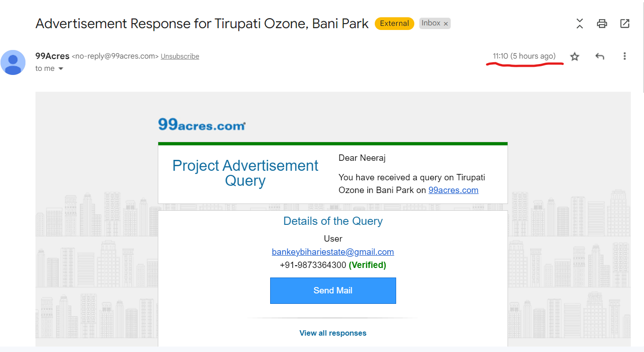The width and height of the screenshot is (644, 352).
Task: Expand or collapse all messages in conversation
Action: (x=579, y=24)
